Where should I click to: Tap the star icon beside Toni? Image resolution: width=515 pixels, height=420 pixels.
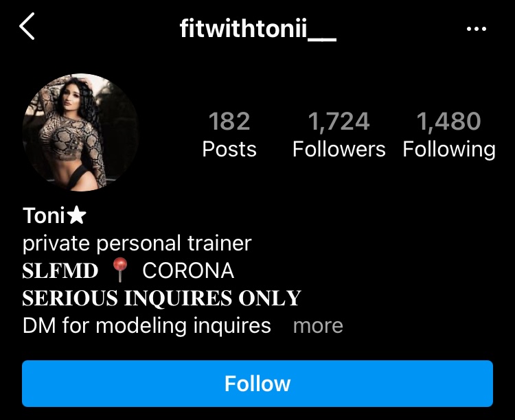pyautogui.click(x=76, y=215)
